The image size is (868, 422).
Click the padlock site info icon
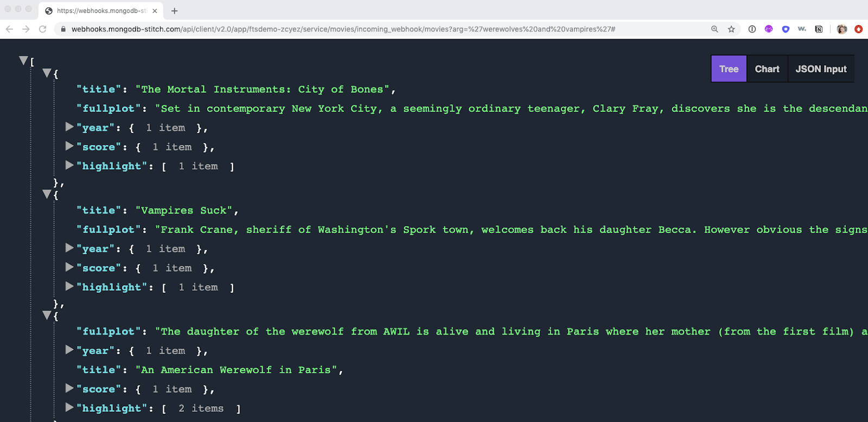63,29
